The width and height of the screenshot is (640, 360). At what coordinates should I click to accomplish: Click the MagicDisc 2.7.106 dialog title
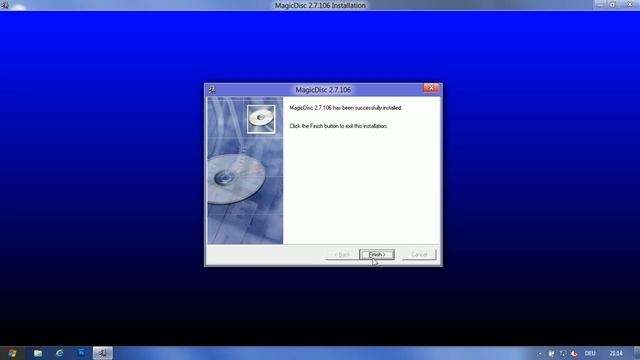pyautogui.click(x=323, y=89)
